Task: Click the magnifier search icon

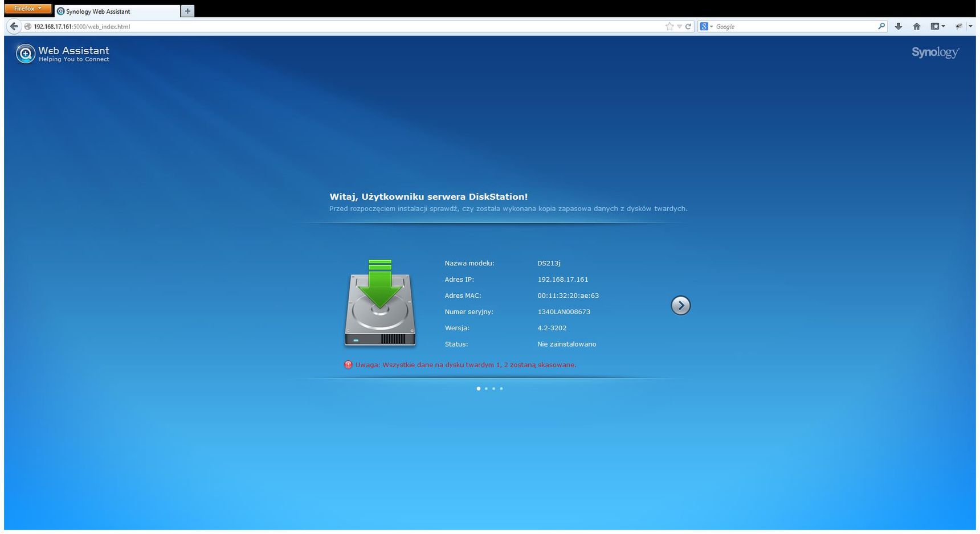Action: click(881, 26)
